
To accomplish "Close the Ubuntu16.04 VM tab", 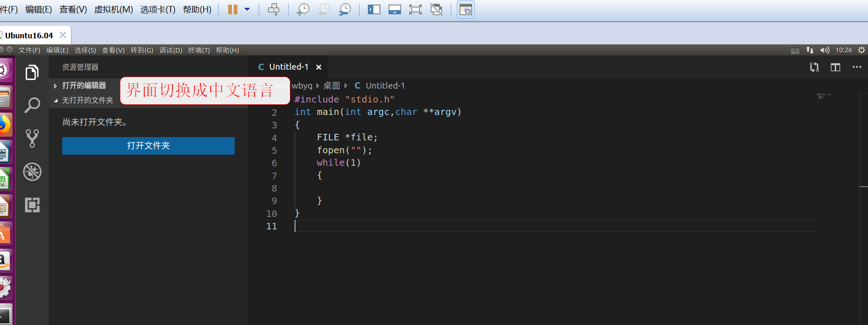I will click(x=63, y=35).
